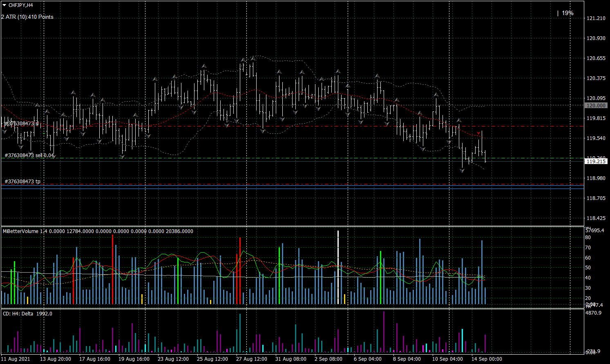The height and width of the screenshot is (364, 610).
Task: Click the red fractal arrow near latest candles
Action: pyautogui.click(x=479, y=133)
